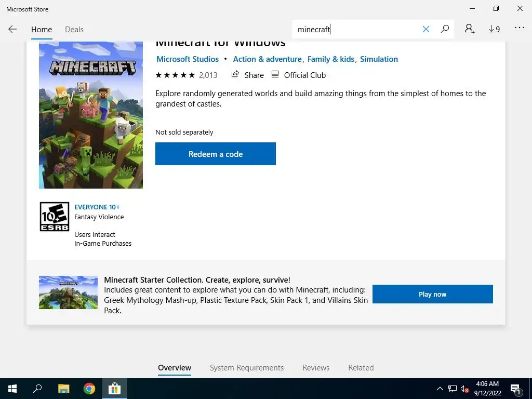The width and height of the screenshot is (532, 399).
Task: Select the Overview tab
Action: click(x=175, y=368)
